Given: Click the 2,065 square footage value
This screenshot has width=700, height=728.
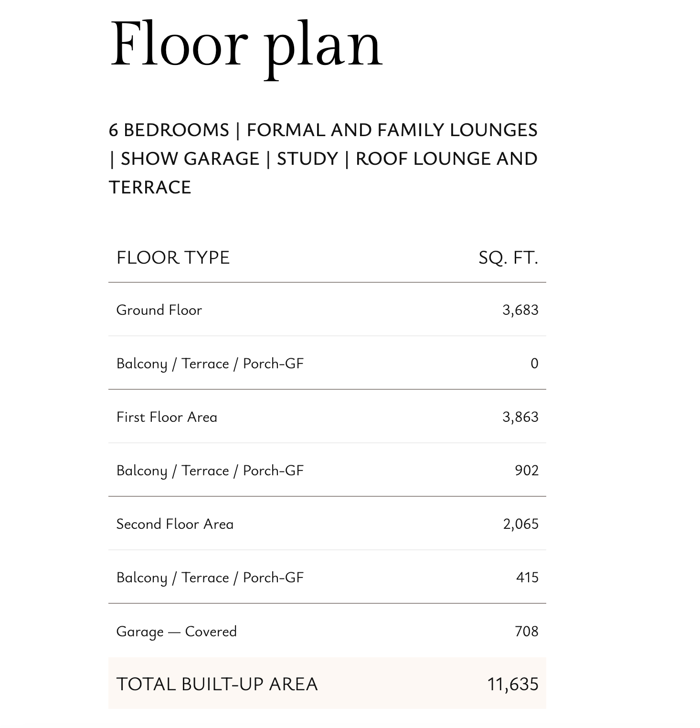Looking at the screenshot, I should pyautogui.click(x=520, y=524).
